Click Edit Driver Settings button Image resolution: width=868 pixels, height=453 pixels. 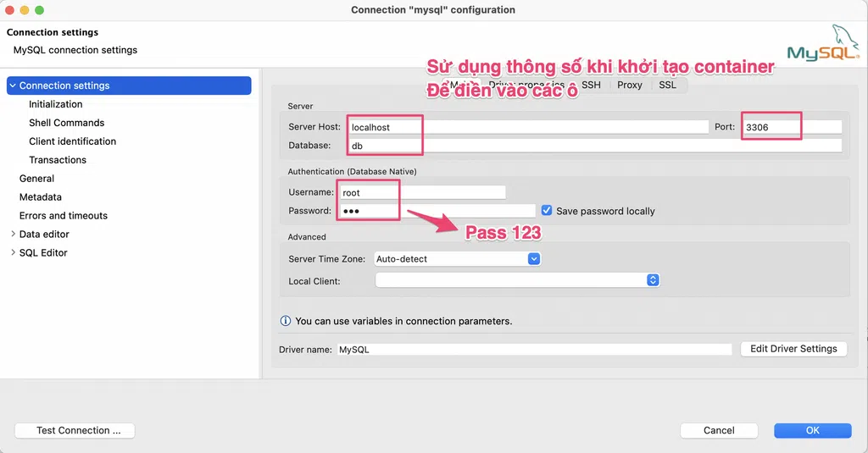click(793, 349)
